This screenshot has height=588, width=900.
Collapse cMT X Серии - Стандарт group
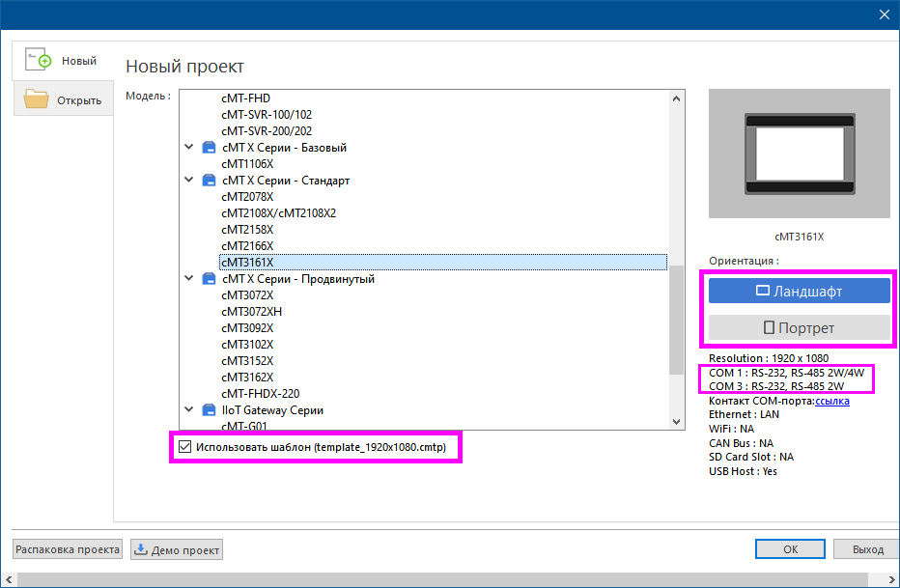point(189,181)
